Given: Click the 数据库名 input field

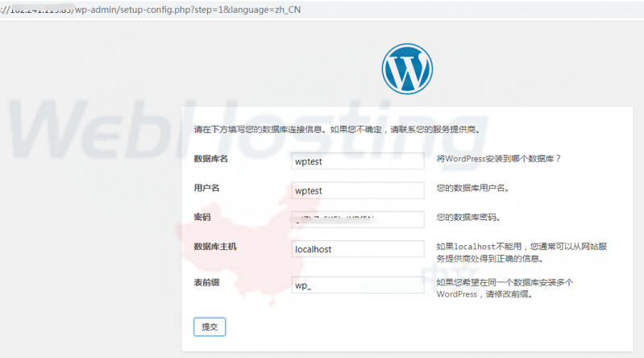Looking at the screenshot, I should point(357,160).
